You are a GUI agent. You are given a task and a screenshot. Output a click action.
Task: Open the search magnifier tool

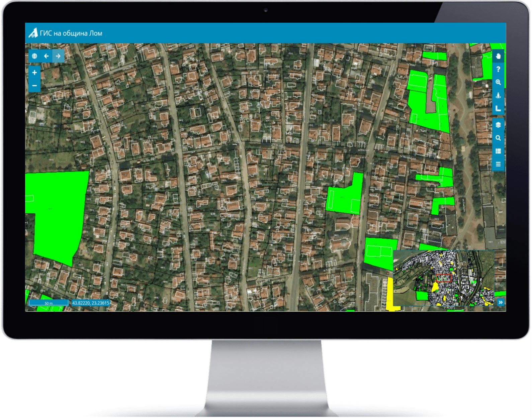[x=498, y=138]
